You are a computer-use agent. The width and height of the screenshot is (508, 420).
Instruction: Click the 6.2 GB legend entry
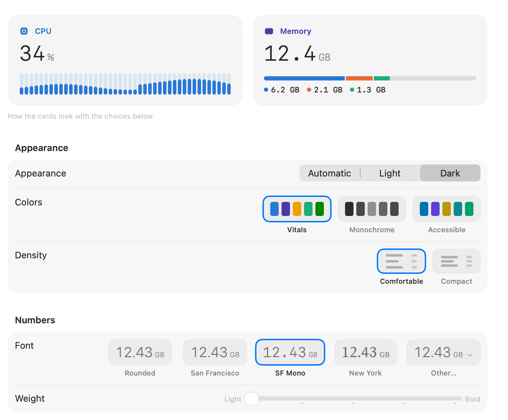coord(282,90)
